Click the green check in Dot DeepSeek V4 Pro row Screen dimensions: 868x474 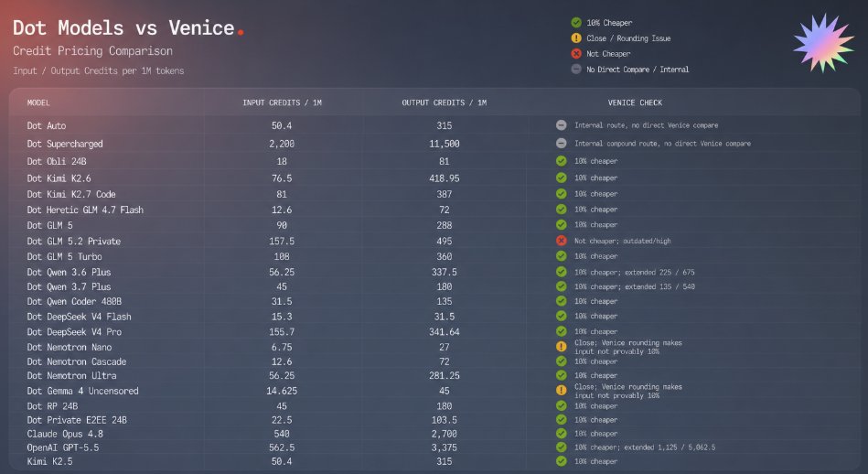[x=562, y=331]
